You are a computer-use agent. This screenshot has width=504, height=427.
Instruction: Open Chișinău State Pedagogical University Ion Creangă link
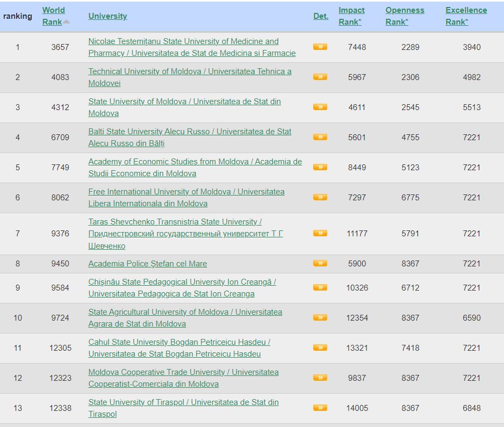182,288
